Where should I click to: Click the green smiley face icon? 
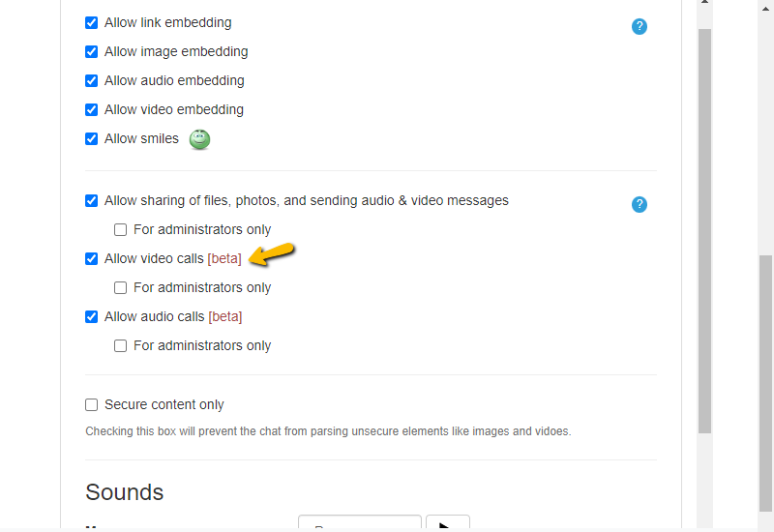click(200, 139)
